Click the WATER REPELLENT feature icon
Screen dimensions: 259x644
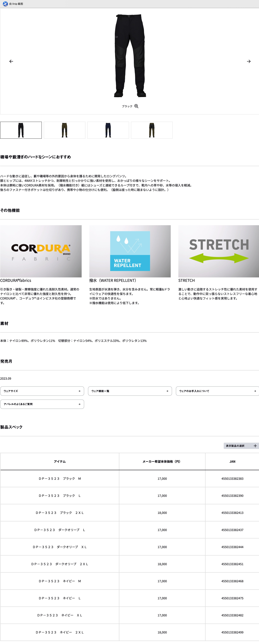130,251
